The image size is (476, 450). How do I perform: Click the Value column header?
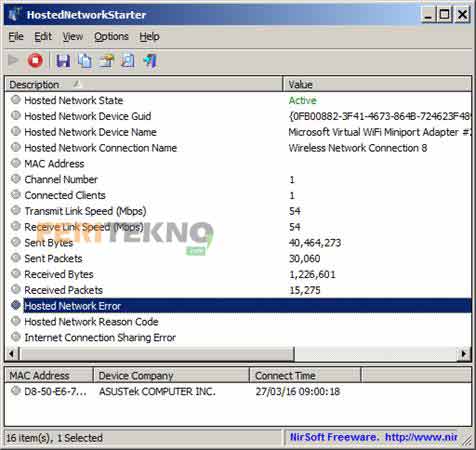pos(377,84)
